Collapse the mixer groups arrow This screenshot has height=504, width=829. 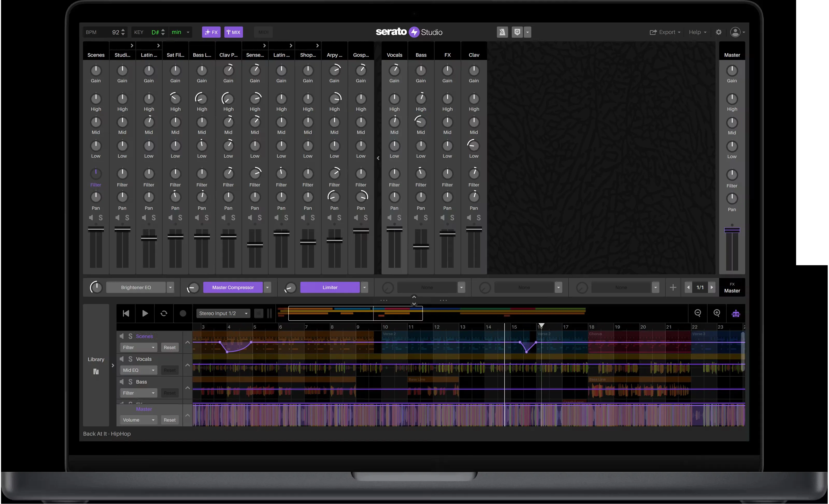(378, 158)
